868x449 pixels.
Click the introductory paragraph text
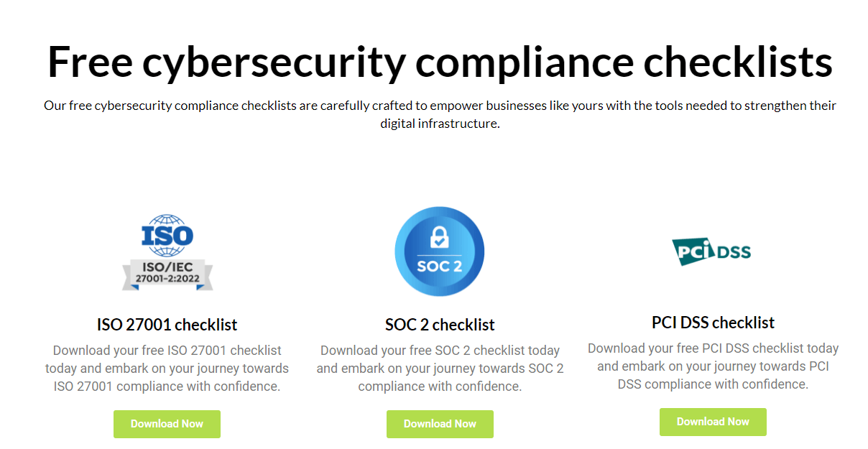pos(439,114)
